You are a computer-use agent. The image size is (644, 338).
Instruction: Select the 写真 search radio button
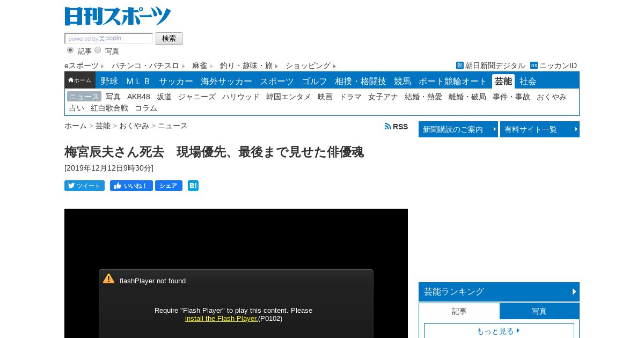coord(98,50)
